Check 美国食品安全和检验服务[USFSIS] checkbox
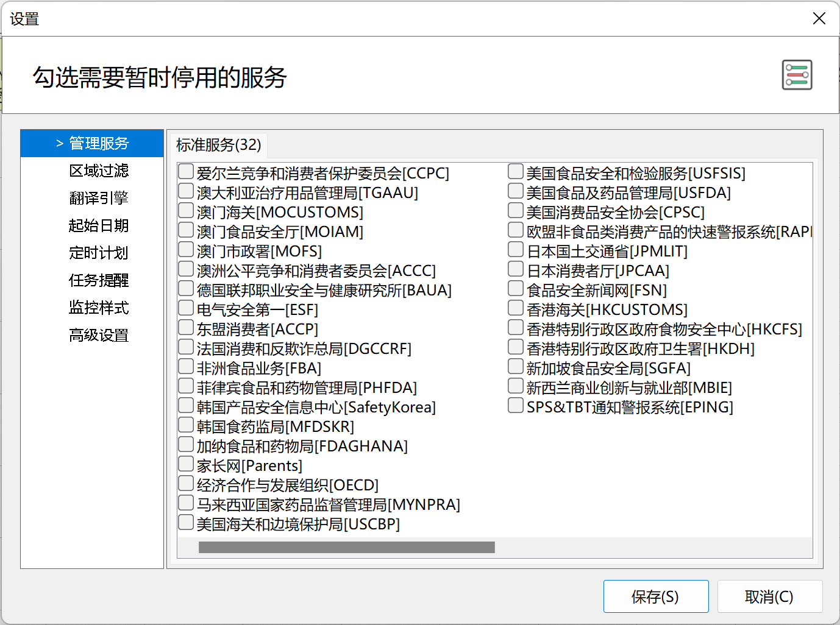 tap(516, 172)
